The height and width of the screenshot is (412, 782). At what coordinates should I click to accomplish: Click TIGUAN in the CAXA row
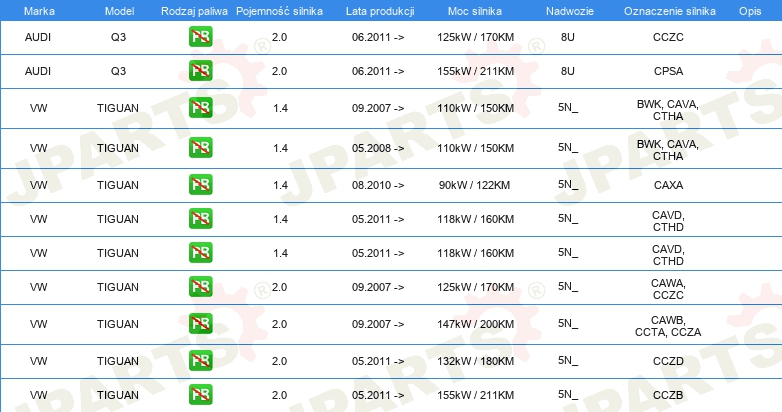[x=118, y=185]
